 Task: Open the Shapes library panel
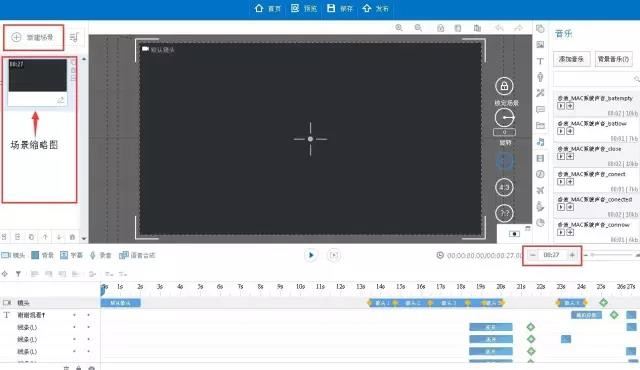point(540,29)
